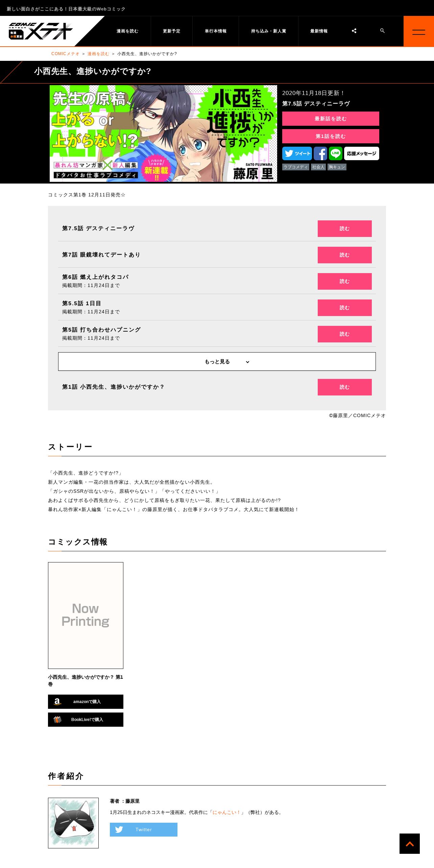Share via the LINE icon

[336, 153]
